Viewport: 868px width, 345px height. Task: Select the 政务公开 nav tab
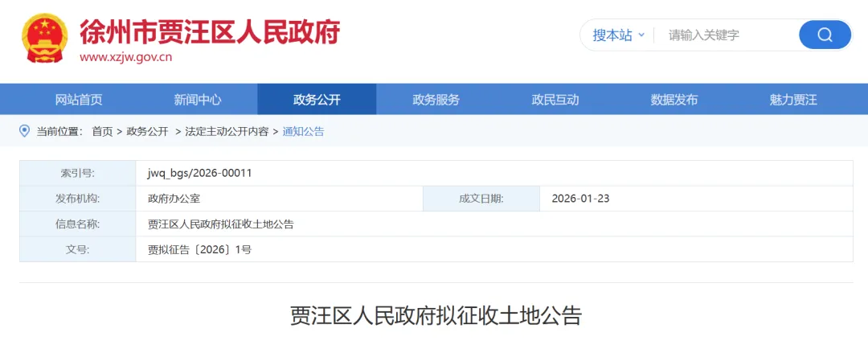[x=317, y=100]
